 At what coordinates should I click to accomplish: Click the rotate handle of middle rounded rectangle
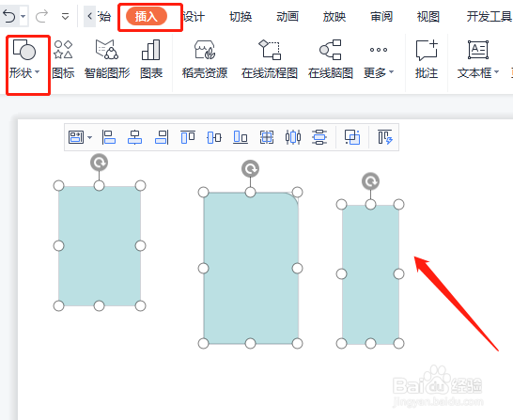point(250,168)
